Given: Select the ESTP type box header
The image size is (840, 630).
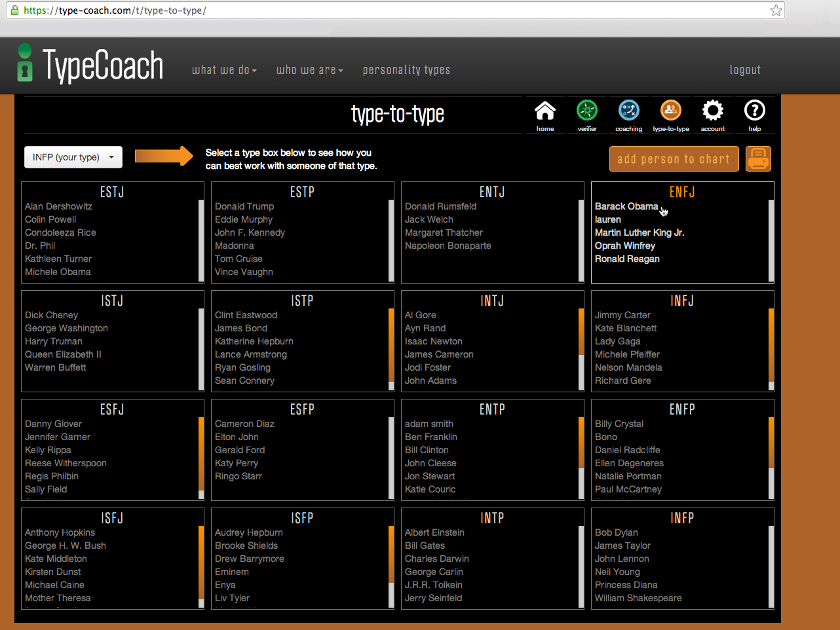Looking at the screenshot, I should [302, 192].
